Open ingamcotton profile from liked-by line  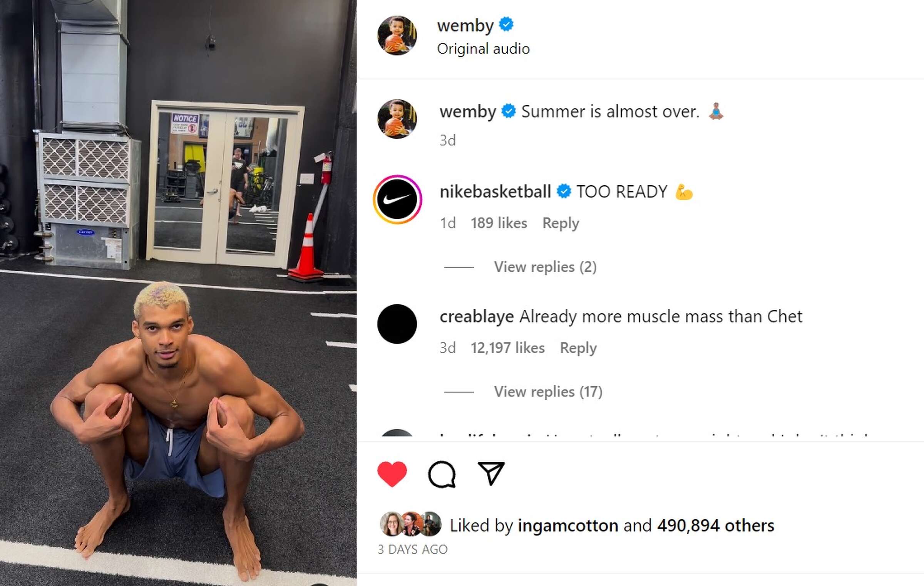click(568, 526)
